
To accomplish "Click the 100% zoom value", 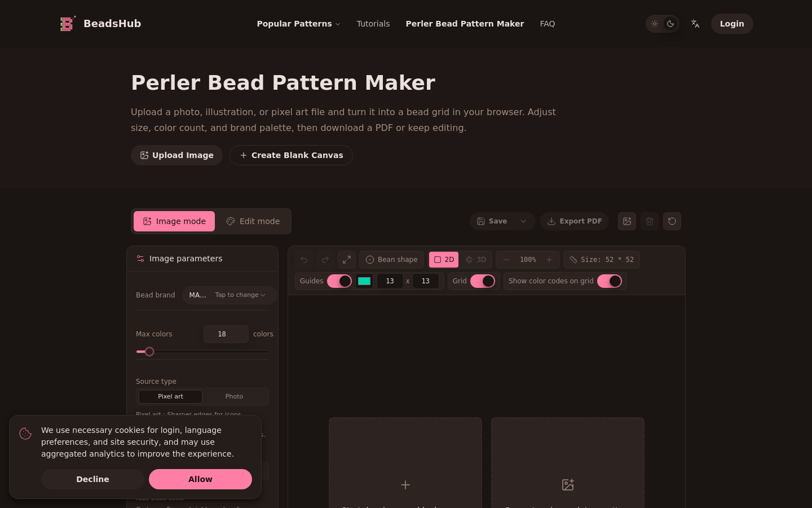I will [528, 260].
